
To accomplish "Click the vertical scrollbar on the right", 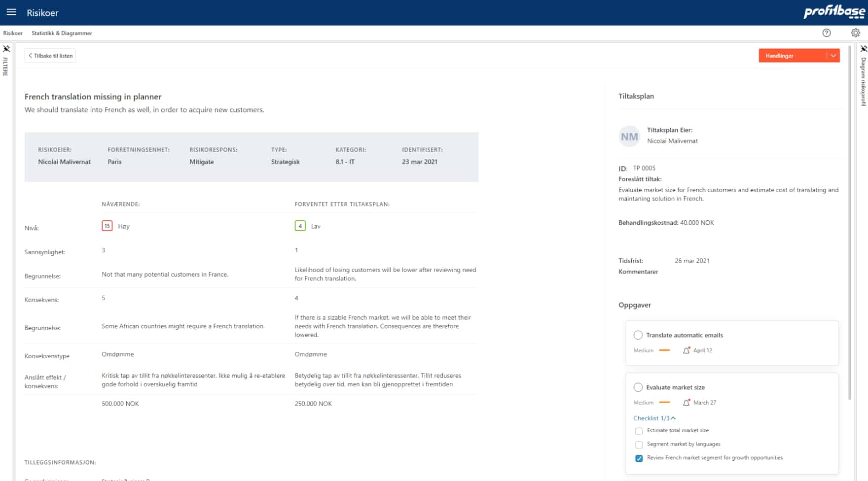I will tap(849, 222).
